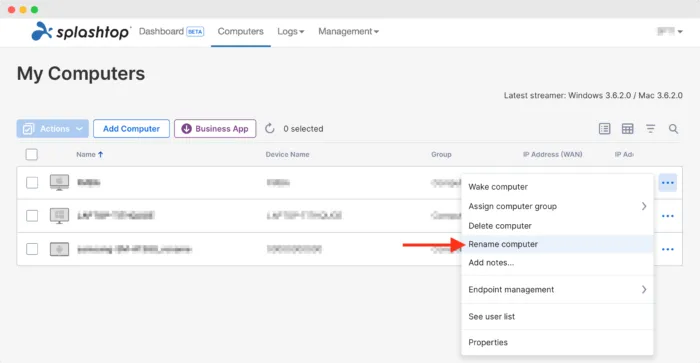Check the third computer row checkbox

tap(32, 249)
